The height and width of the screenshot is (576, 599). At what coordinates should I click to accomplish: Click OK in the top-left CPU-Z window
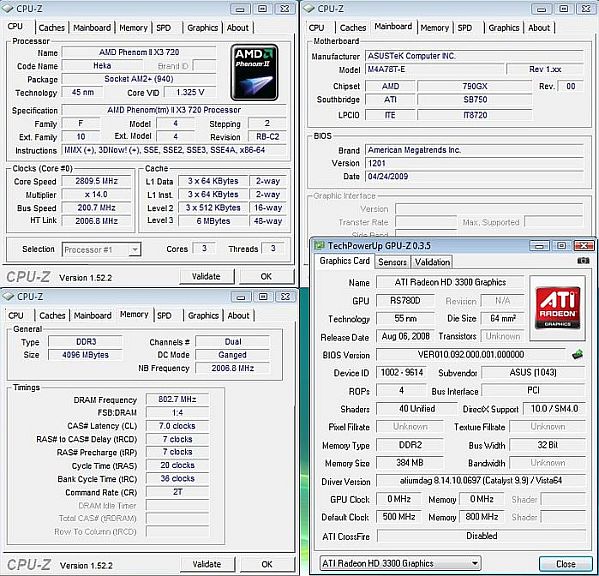tap(266, 276)
